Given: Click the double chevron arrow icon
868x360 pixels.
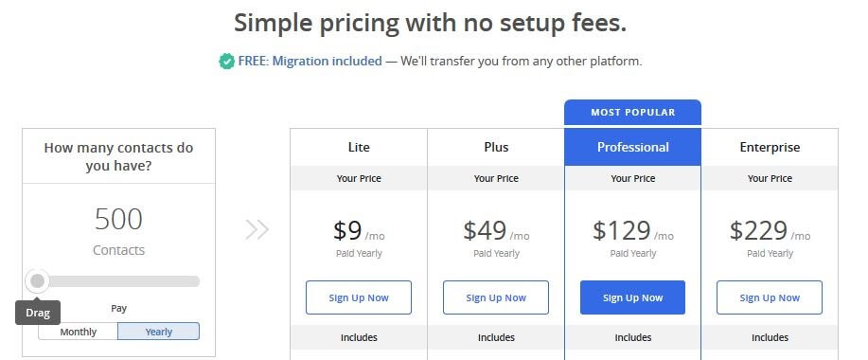Looking at the screenshot, I should 257,229.
